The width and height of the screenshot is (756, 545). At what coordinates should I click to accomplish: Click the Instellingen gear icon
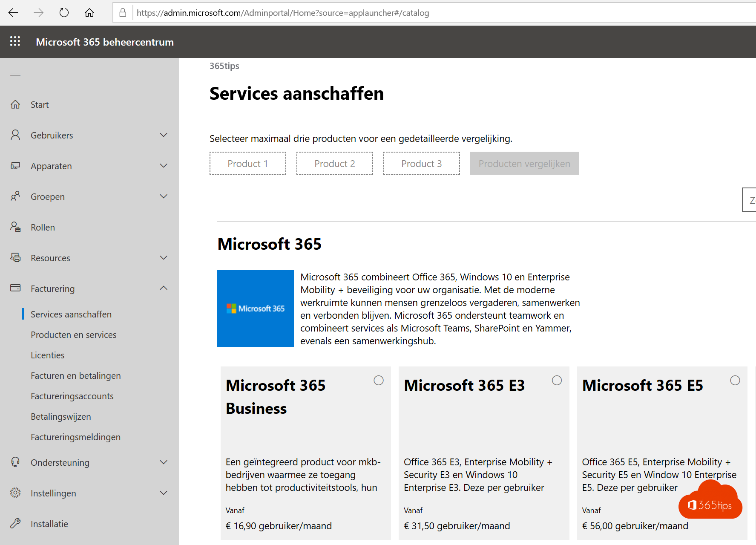[15, 493]
